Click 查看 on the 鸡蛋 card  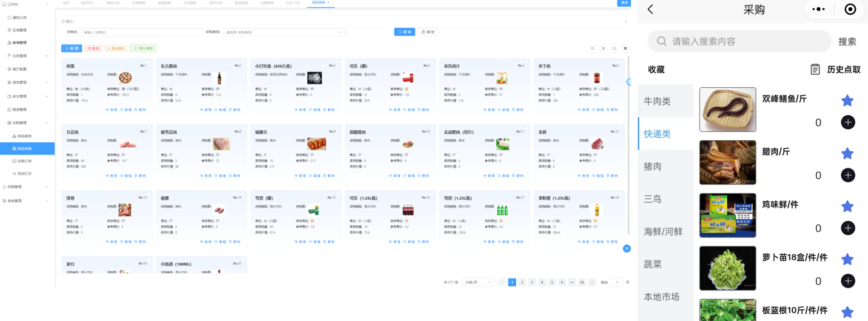click(112, 110)
